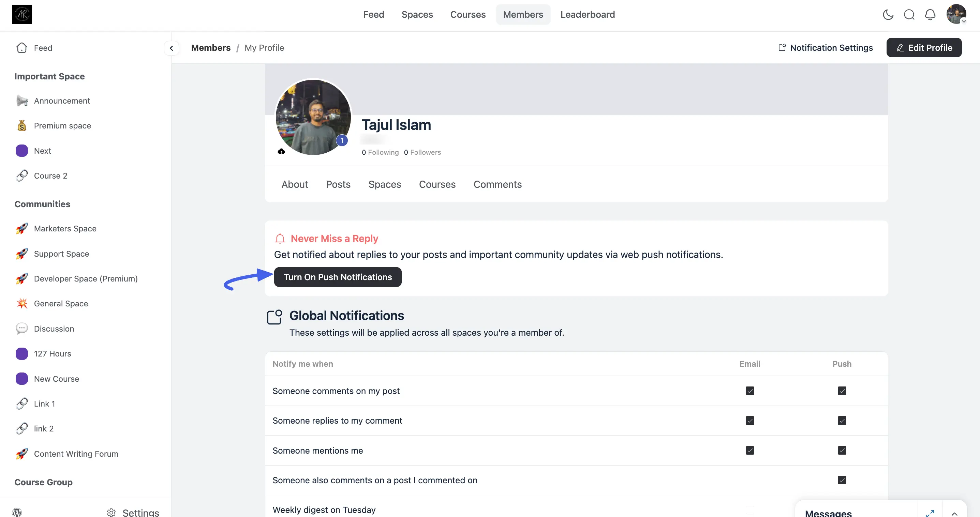Click the AR site logo

coord(22,14)
